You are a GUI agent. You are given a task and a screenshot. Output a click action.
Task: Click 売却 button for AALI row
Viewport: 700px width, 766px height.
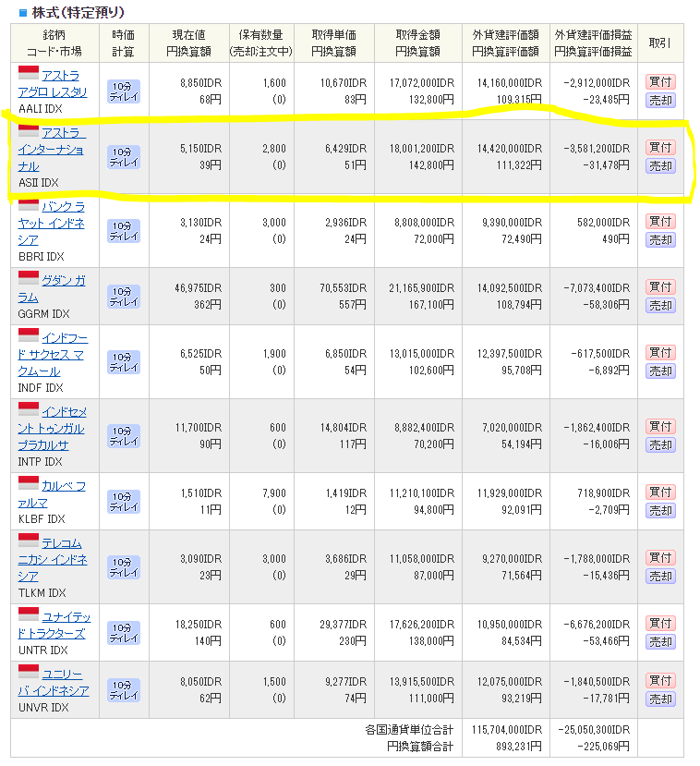click(660, 101)
